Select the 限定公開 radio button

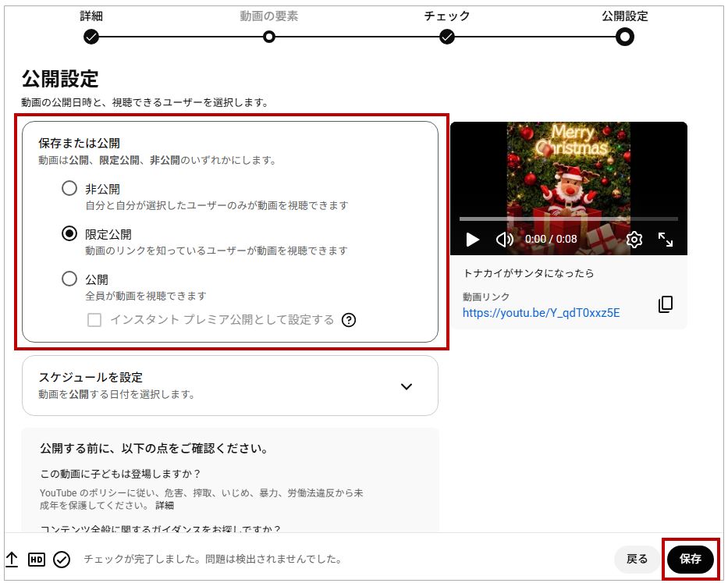(x=69, y=233)
